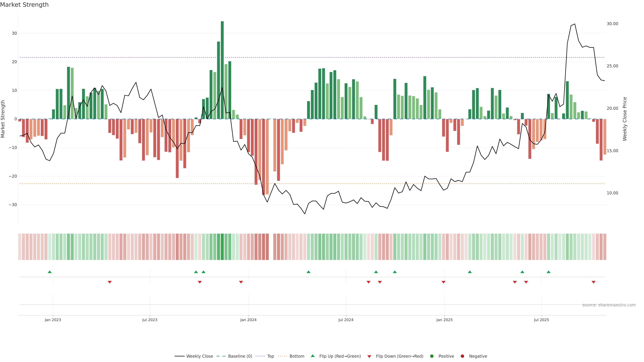Click the first flip-up triangle before Jan 2023

(x=50, y=272)
